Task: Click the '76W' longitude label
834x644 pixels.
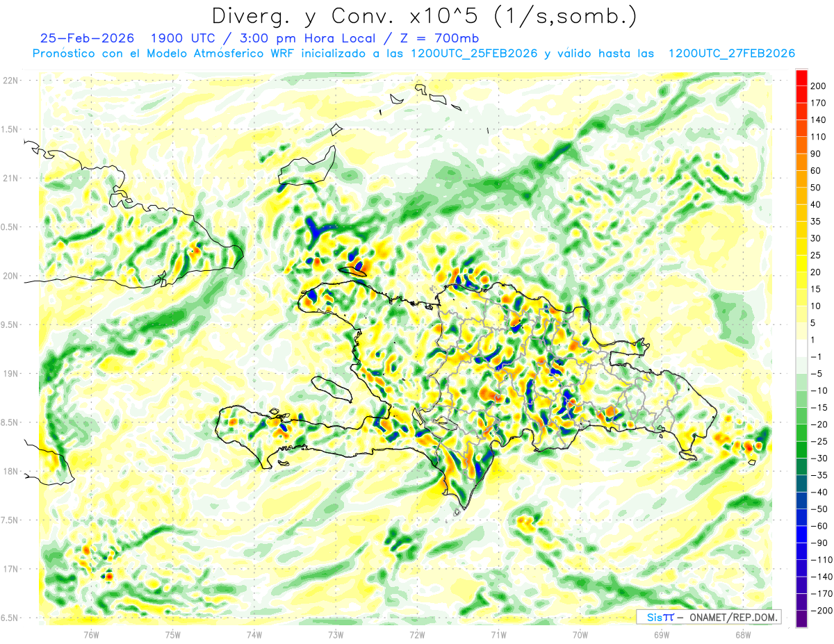Action: point(91,635)
